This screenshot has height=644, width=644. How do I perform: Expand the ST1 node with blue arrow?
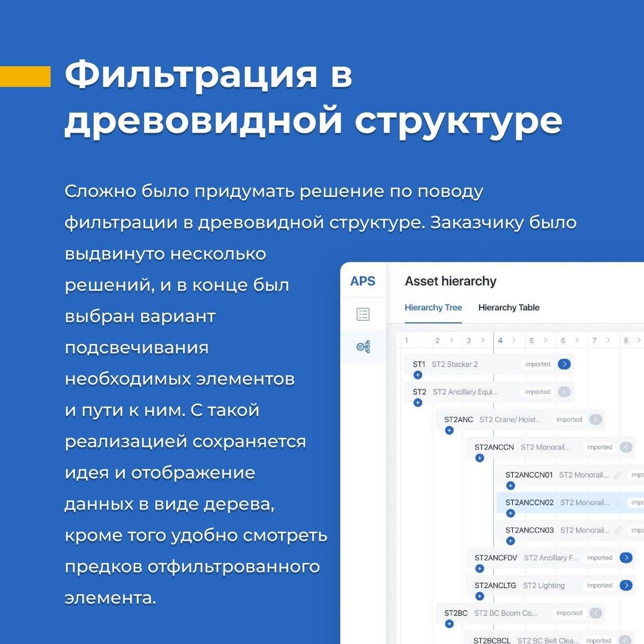pyautogui.click(x=564, y=364)
